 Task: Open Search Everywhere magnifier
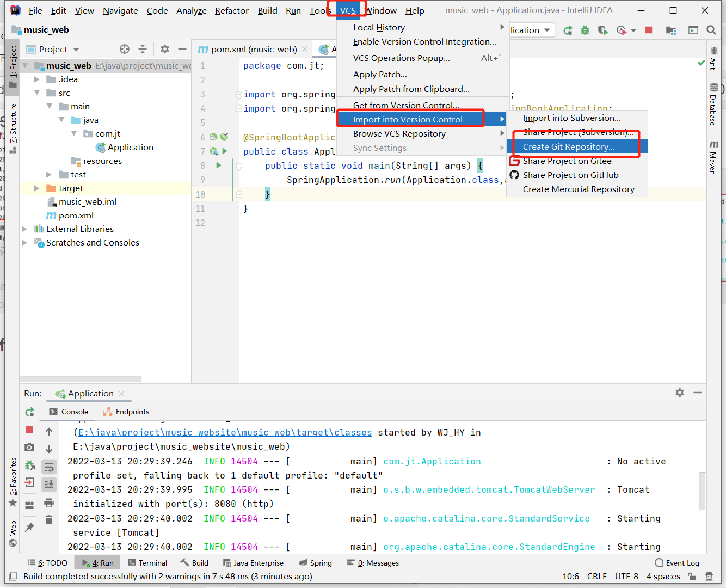pos(711,30)
